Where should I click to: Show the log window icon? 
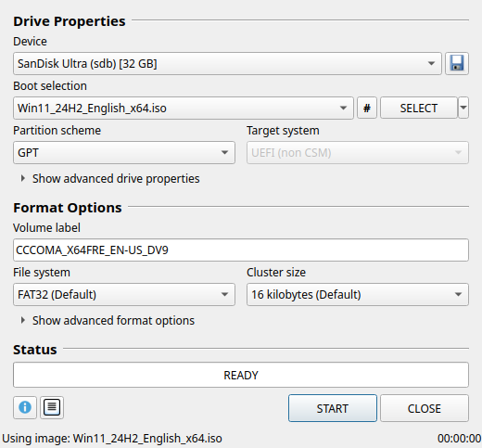pyautogui.click(x=52, y=407)
